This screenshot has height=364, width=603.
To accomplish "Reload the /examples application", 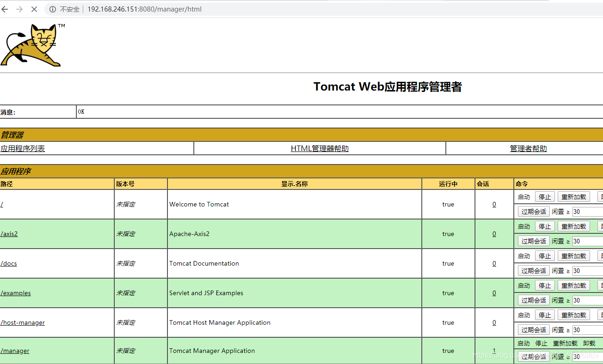I will (573, 285).
